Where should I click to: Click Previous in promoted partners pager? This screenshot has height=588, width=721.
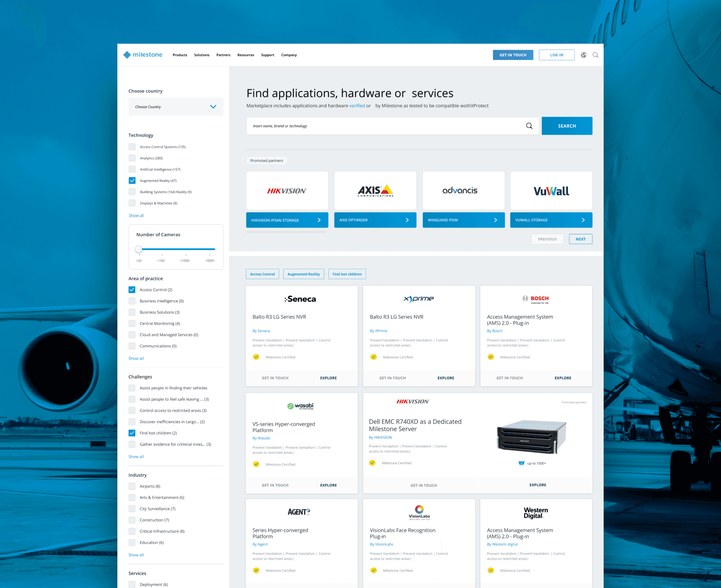[547, 239]
